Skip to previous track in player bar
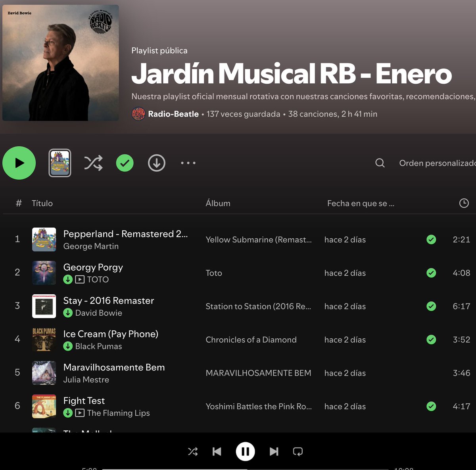The height and width of the screenshot is (470, 476). pos(217,451)
